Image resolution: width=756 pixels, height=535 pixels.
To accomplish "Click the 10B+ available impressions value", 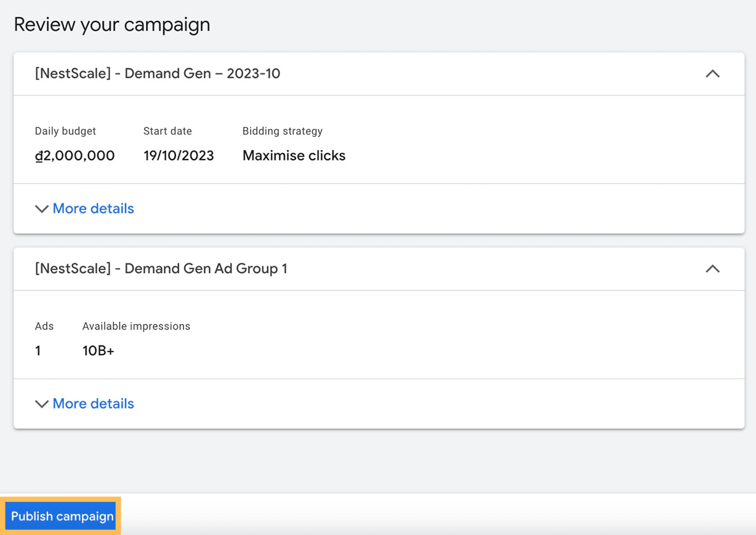I will coord(99,351).
